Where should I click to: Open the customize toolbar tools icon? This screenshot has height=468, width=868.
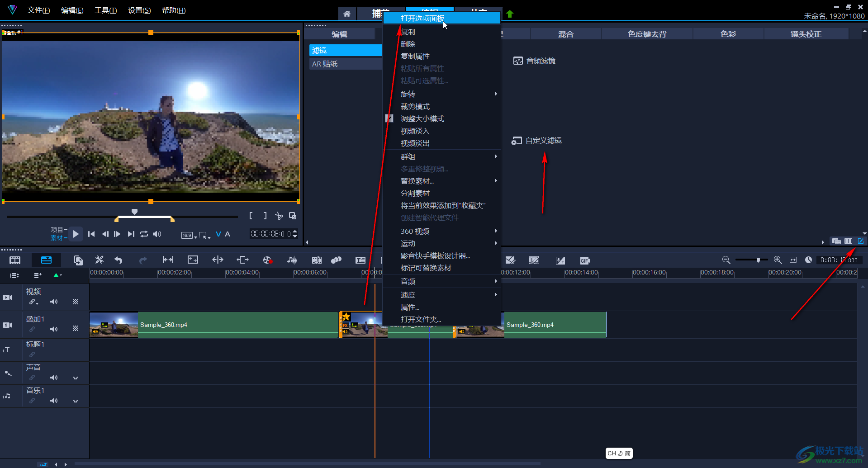100,260
